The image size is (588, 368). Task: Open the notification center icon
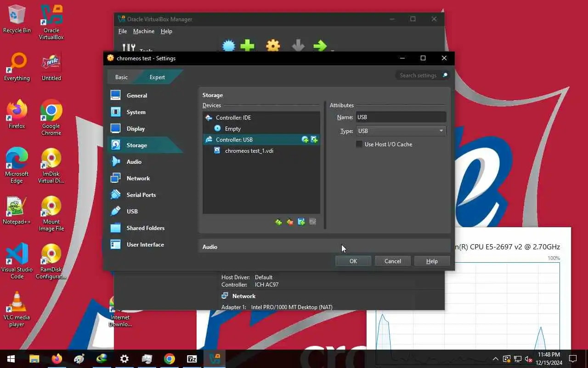tap(573, 359)
